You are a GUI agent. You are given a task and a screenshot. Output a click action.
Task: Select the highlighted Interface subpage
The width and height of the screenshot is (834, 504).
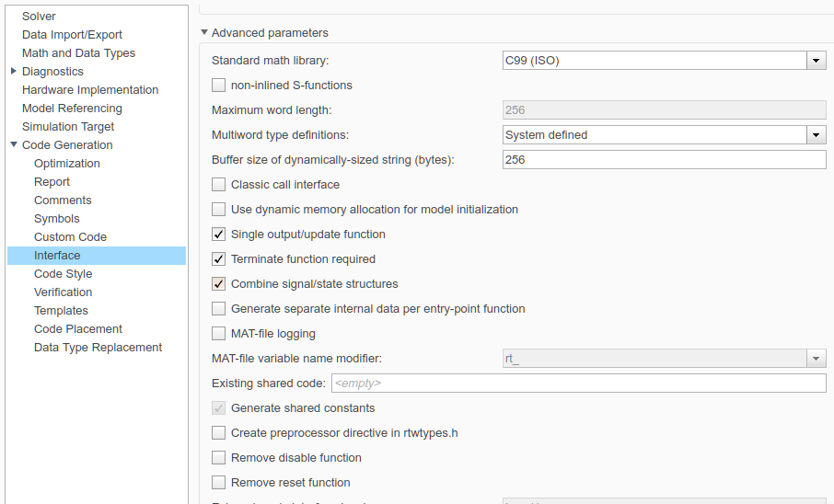(97, 256)
